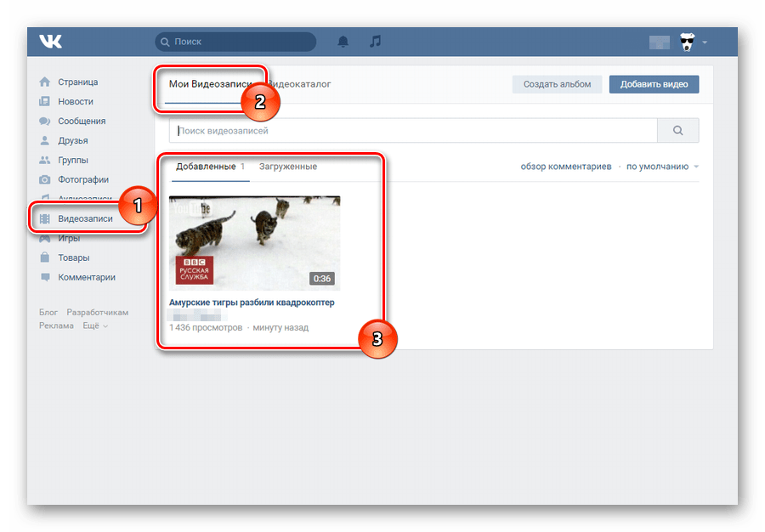Open Фотографии in the sidebar

click(83, 179)
